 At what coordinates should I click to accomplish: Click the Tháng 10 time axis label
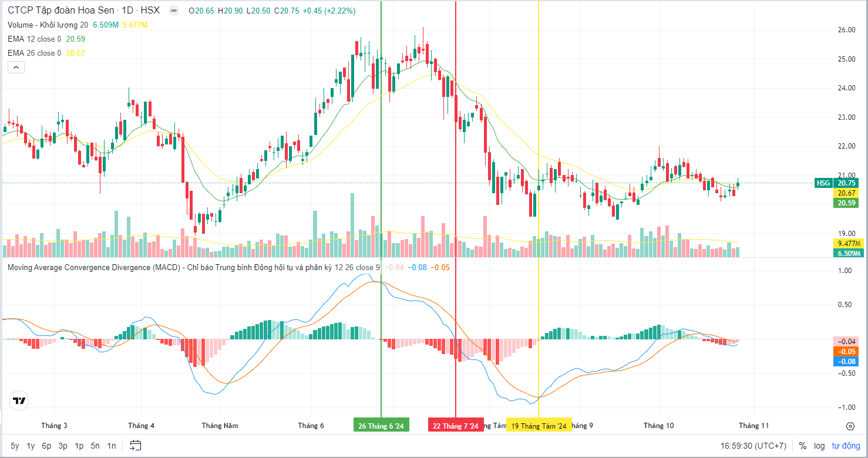(658, 426)
